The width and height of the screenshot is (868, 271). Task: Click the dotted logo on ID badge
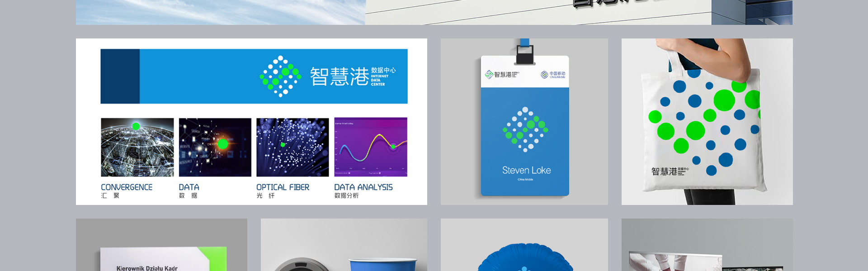(525, 129)
